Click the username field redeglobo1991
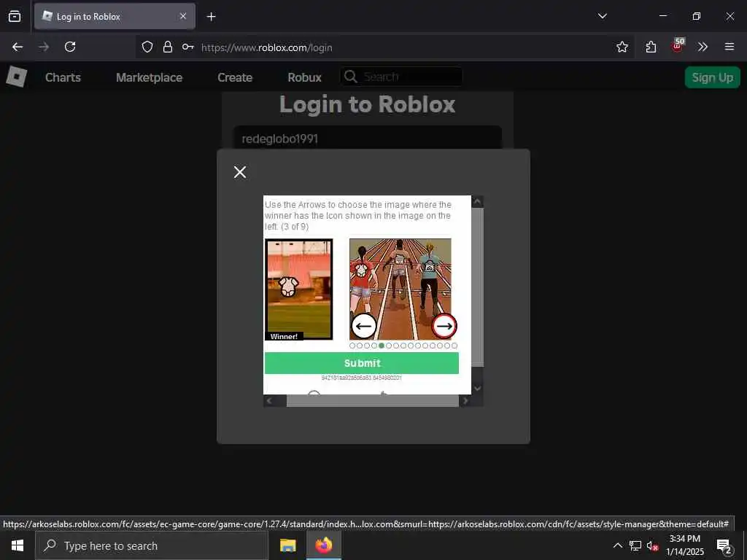 pyautogui.click(x=368, y=138)
